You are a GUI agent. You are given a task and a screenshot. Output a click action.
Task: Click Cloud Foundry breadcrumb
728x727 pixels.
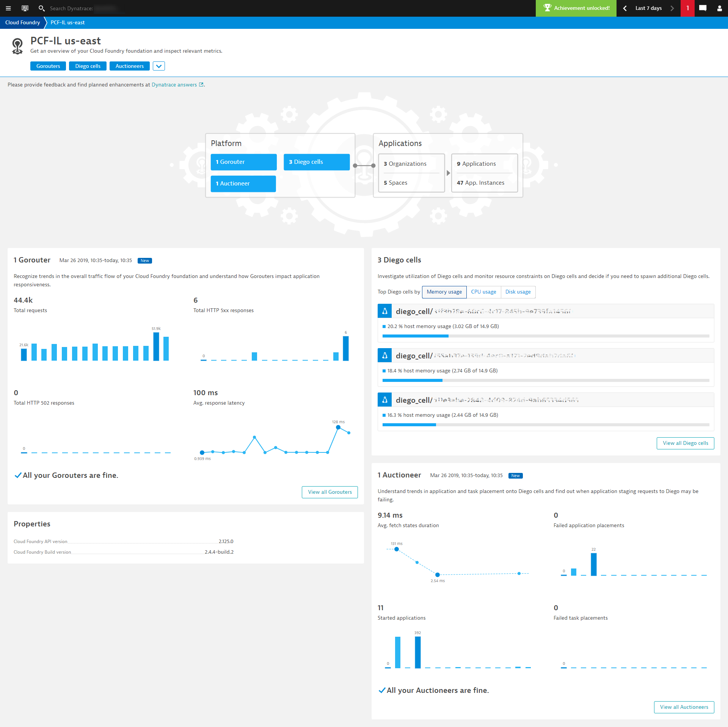22,22
